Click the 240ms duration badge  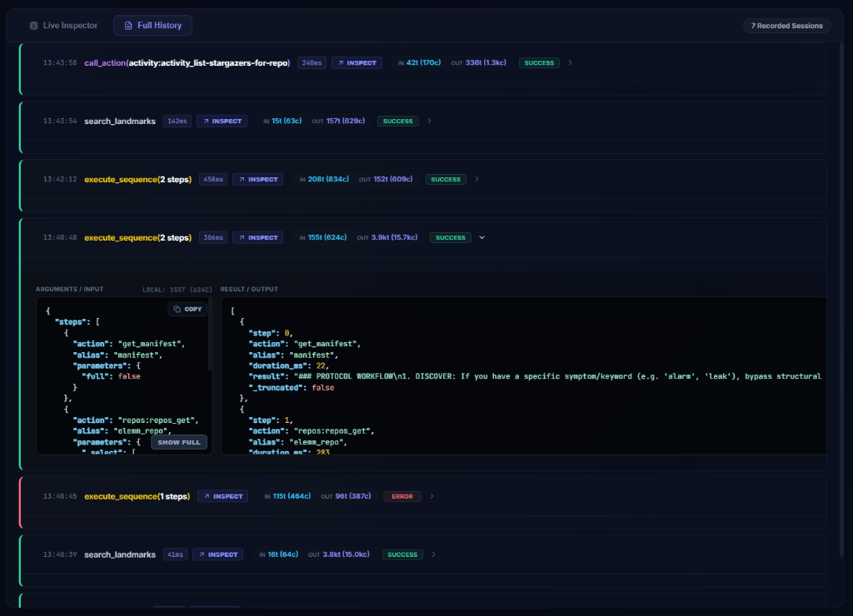(x=312, y=63)
